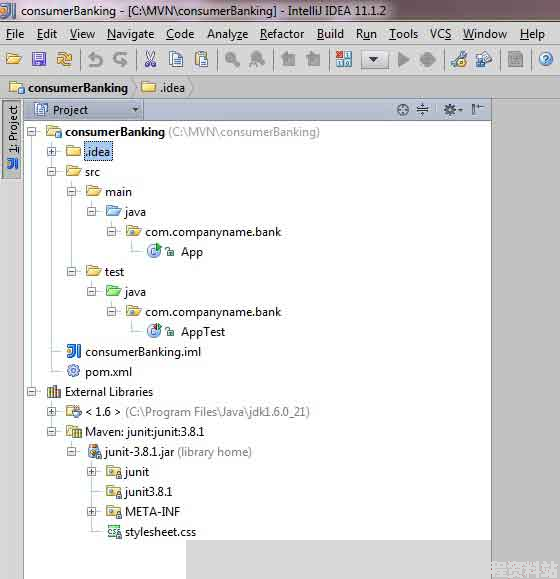This screenshot has width=560, height=579.
Task: Open run configuration dropdown
Action: point(374,59)
